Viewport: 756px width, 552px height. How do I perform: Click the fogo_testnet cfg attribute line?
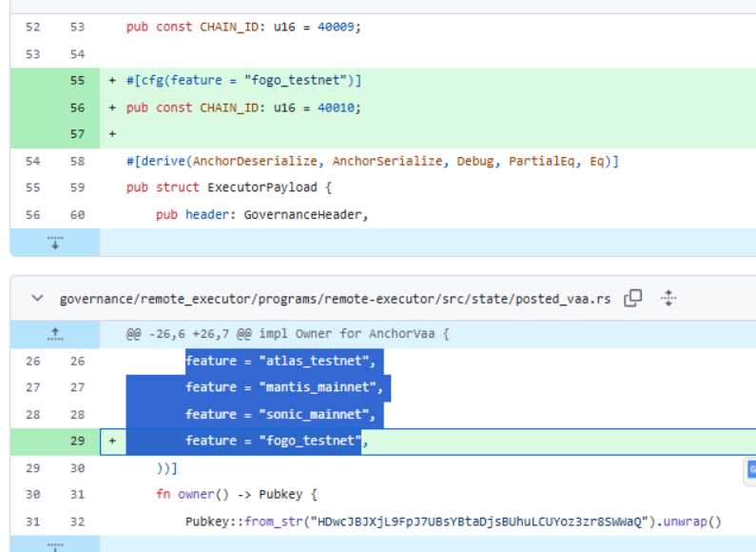[243, 81]
